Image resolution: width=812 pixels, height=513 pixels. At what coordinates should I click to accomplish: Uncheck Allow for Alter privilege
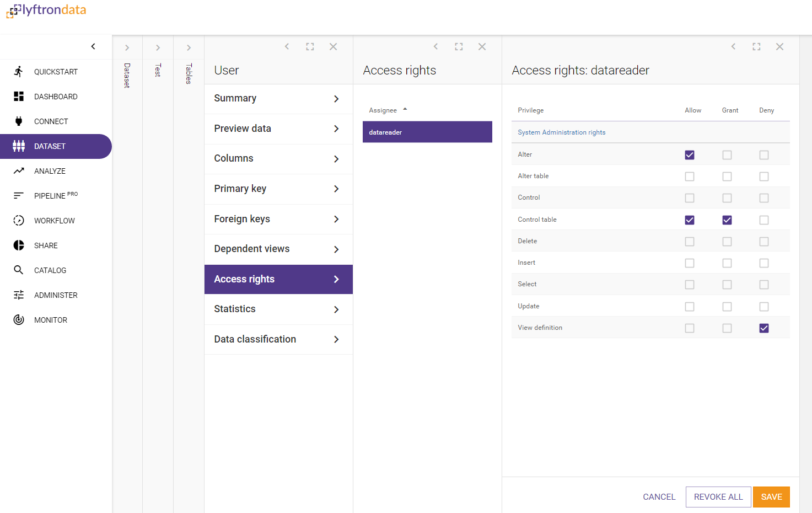[690, 155]
